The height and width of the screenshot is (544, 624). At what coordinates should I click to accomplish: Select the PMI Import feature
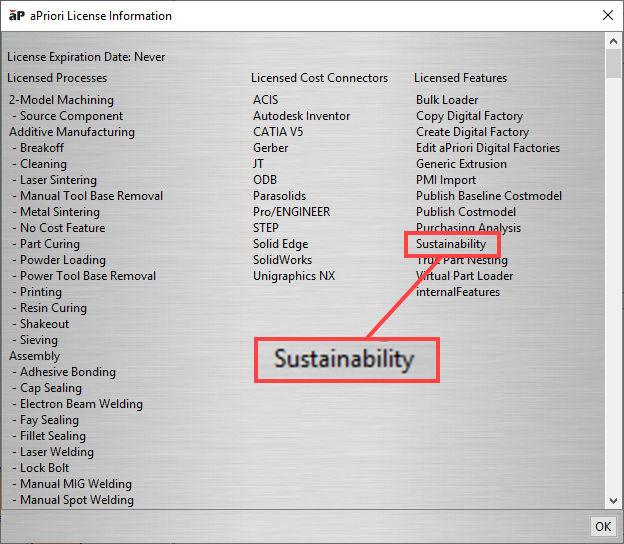446,180
